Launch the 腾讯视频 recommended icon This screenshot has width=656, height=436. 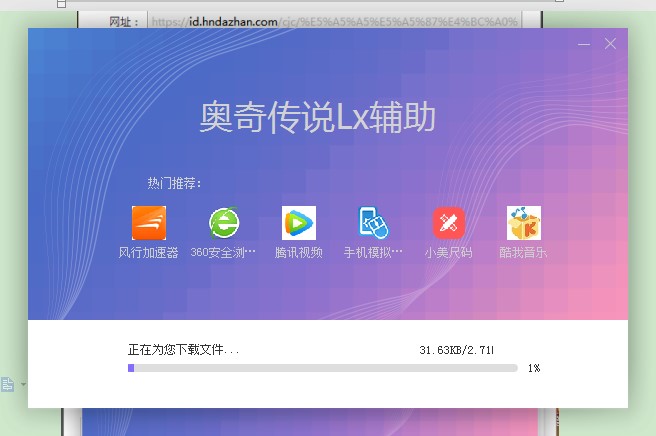point(299,223)
